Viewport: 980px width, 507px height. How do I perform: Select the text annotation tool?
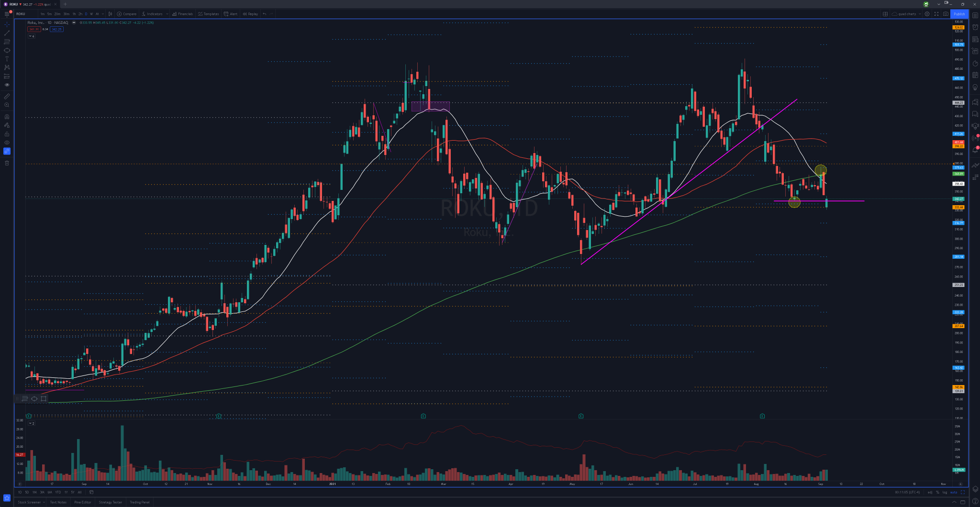point(7,59)
